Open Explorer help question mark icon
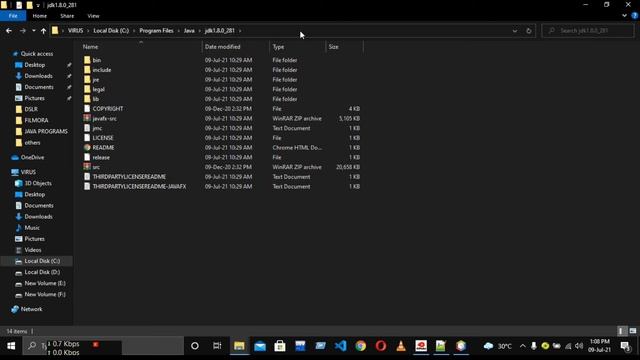 tap(635, 16)
